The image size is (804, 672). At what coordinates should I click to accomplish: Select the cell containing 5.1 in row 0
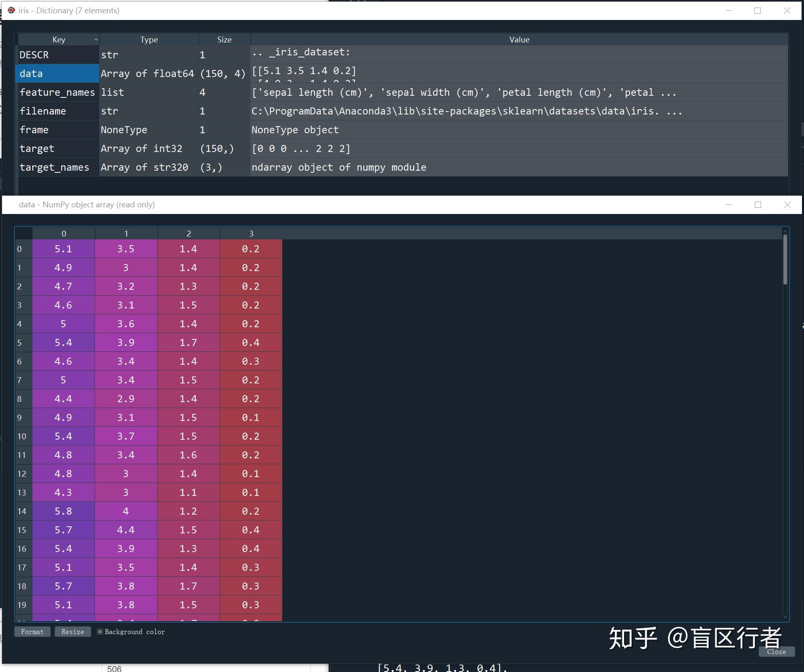click(63, 249)
